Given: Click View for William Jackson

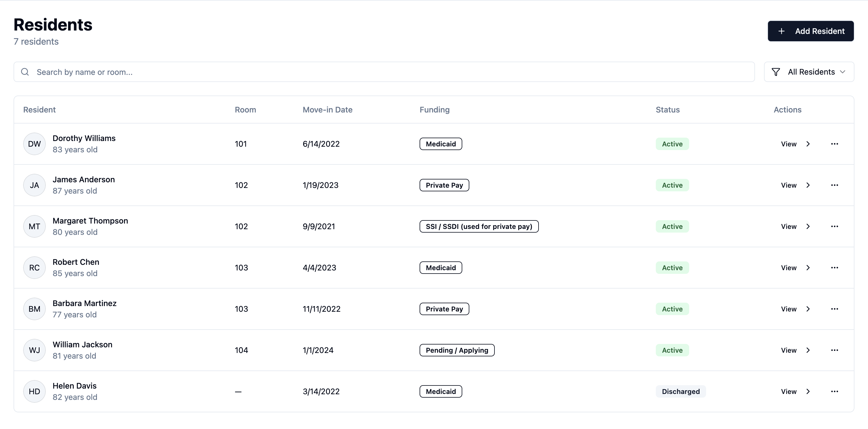Looking at the screenshot, I should 795,350.
